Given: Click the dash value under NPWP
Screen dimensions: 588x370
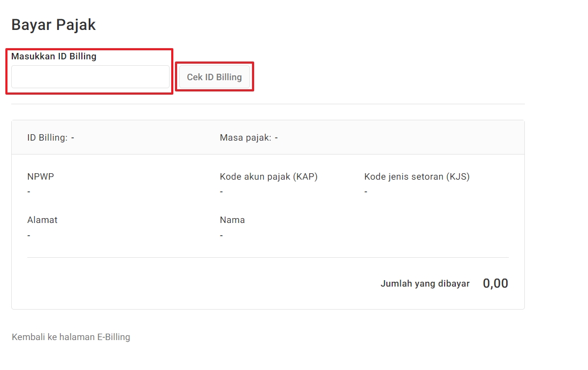Looking at the screenshot, I should click(29, 191).
